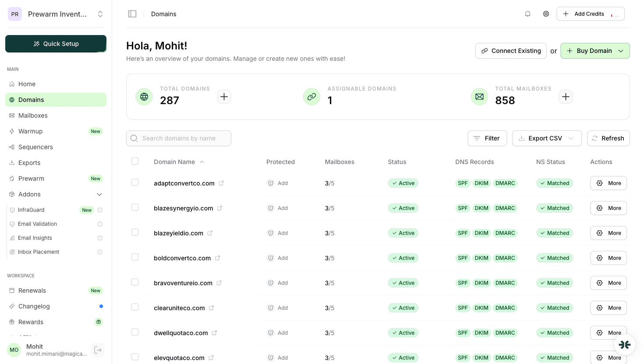Screen dimensions: 644x364
Task: Open the notification bell icon
Action: (527, 14)
